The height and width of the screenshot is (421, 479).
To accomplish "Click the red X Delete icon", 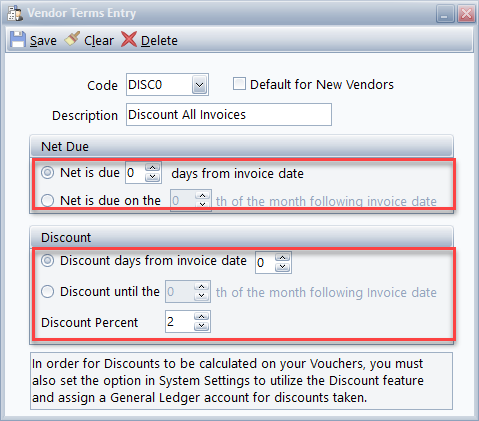I will click(129, 39).
